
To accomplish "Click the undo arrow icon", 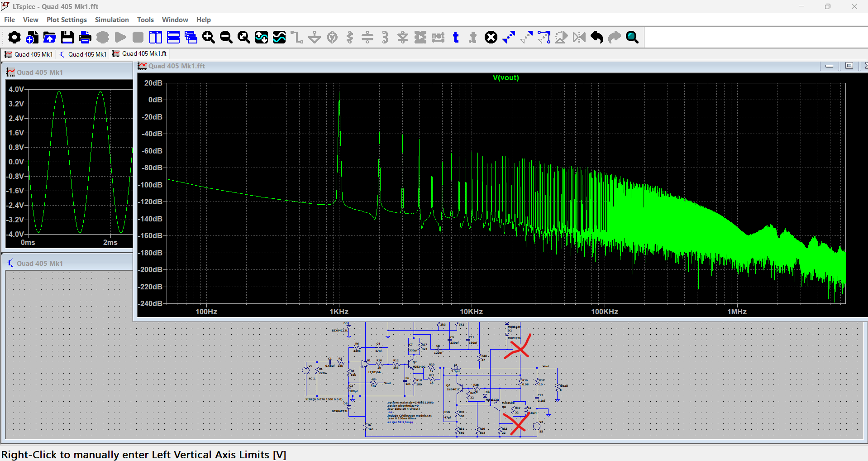I will pos(597,37).
